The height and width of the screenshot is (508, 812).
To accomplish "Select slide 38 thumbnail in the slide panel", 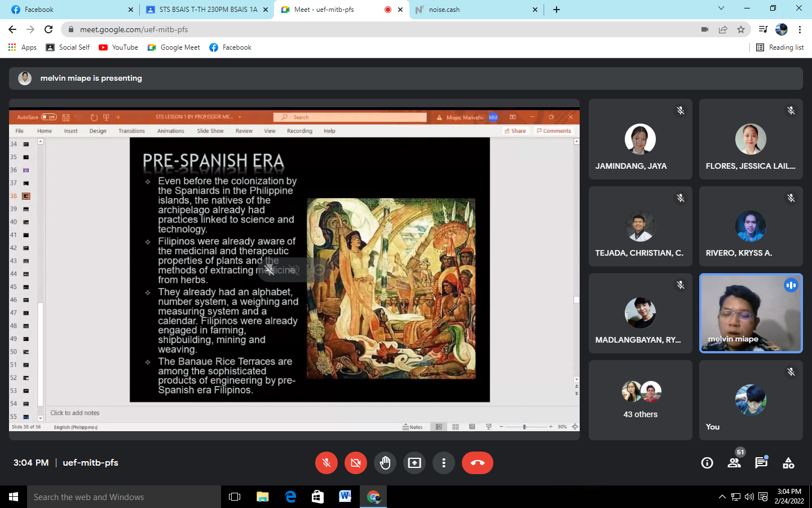I will [26, 196].
